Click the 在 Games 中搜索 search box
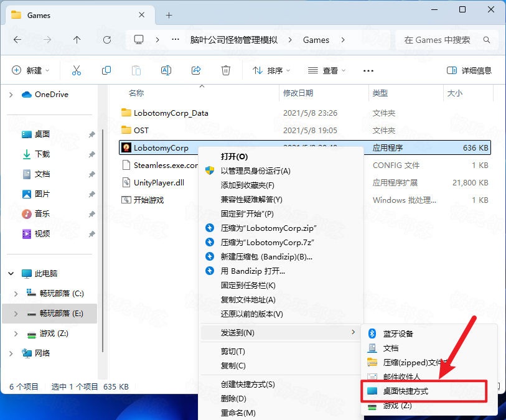Image resolution: width=506 pixels, height=420 pixels. 447,40
